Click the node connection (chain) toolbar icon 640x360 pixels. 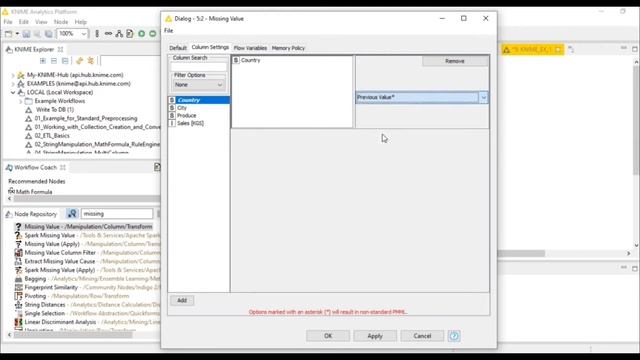pyautogui.click(x=108, y=34)
